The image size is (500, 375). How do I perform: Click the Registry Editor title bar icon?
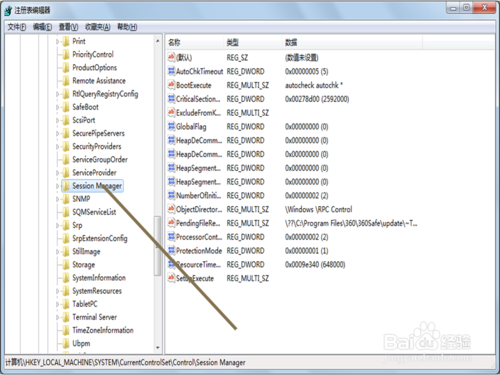pyautogui.click(x=8, y=10)
